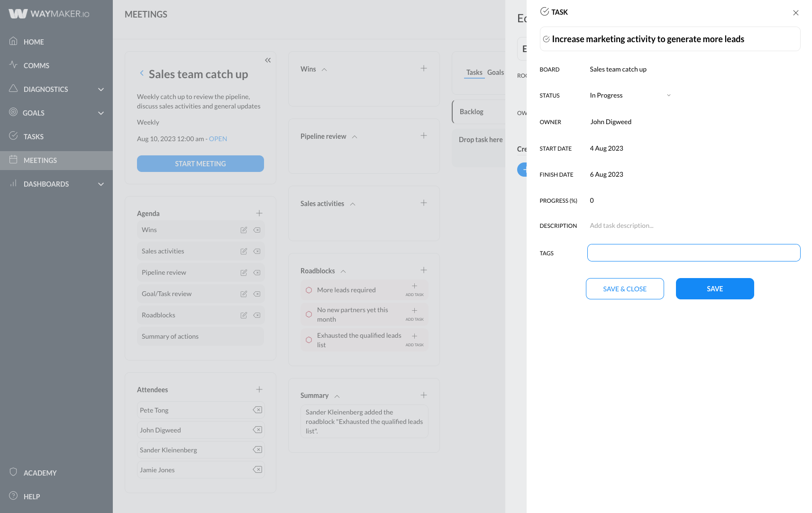Click the Meetings calendar icon

(x=13, y=159)
